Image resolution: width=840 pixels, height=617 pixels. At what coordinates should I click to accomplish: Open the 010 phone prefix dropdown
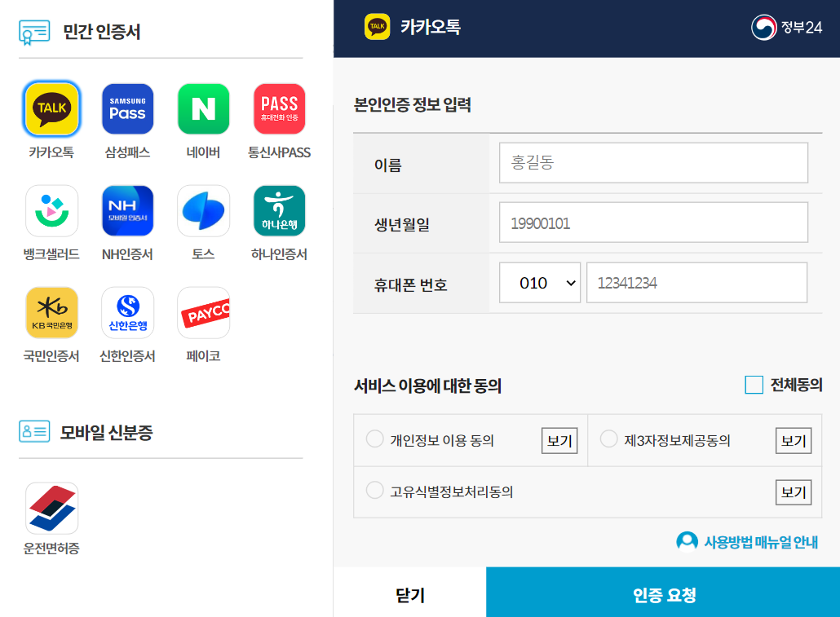point(539,282)
